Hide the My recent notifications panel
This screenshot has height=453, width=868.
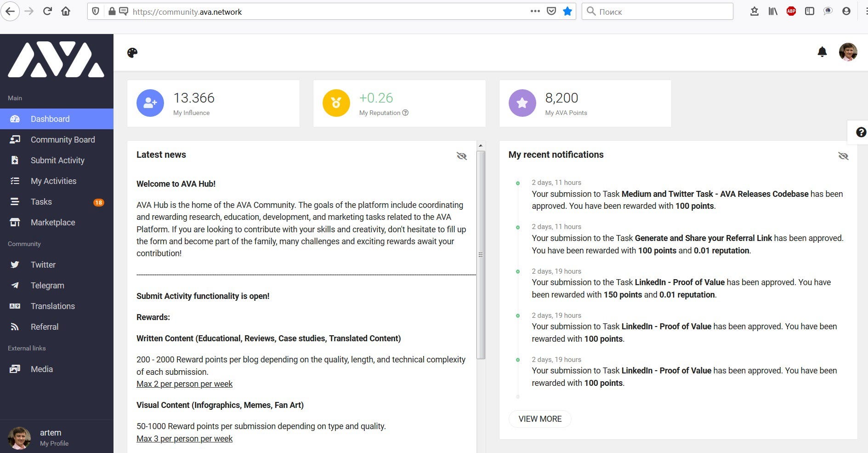click(x=843, y=156)
